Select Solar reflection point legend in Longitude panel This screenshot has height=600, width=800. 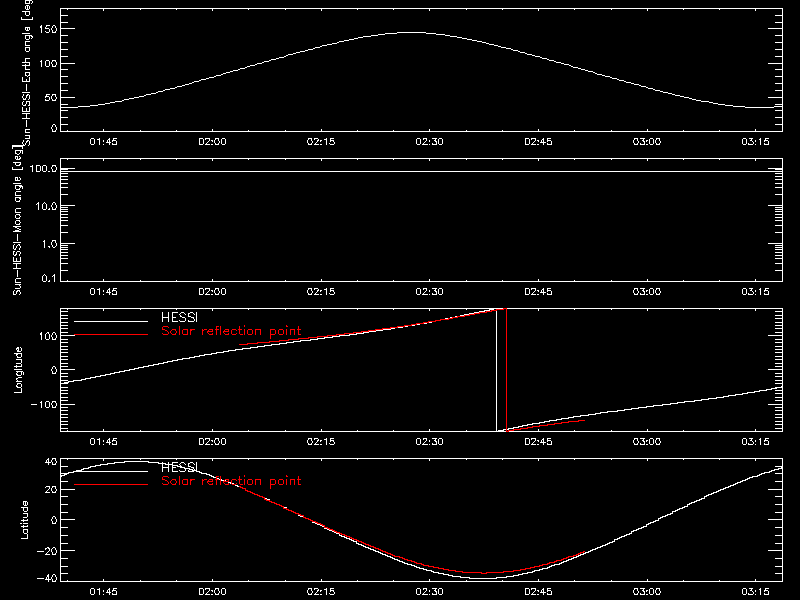pos(231,331)
